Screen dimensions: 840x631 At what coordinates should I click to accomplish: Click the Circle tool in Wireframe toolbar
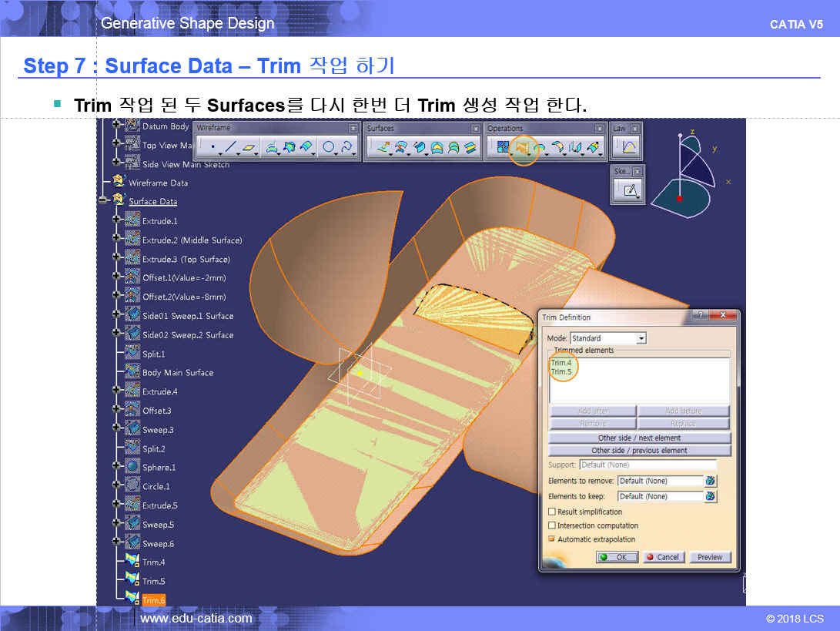(329, 146)
